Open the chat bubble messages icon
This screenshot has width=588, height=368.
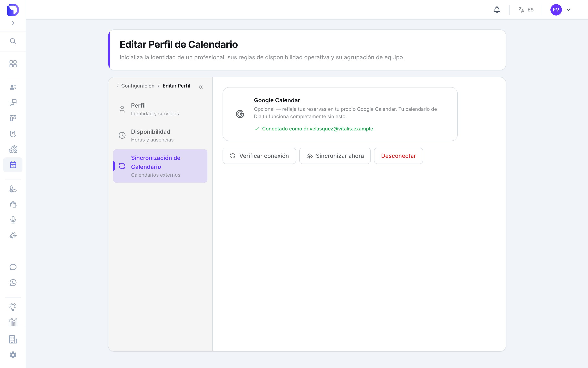13,267
